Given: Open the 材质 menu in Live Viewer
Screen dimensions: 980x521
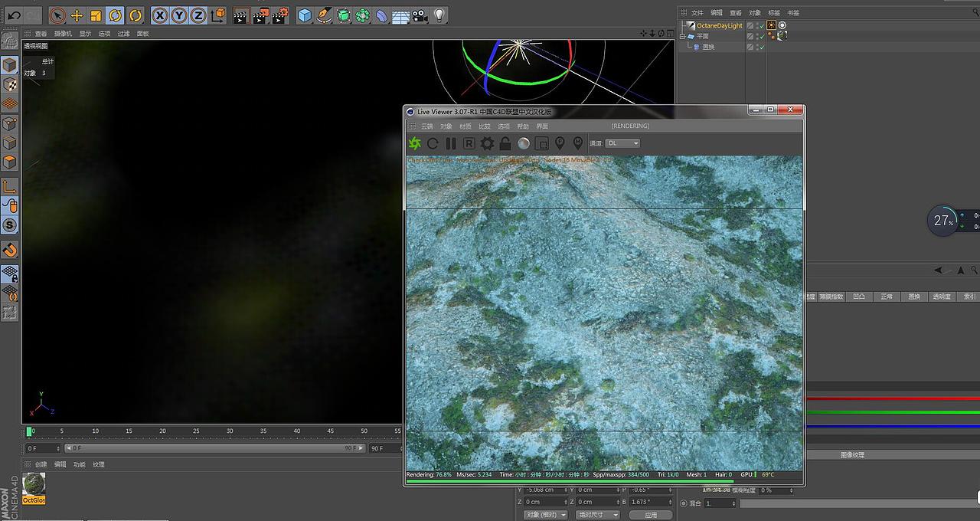Looking at the screenshot, I should (465, 126).
